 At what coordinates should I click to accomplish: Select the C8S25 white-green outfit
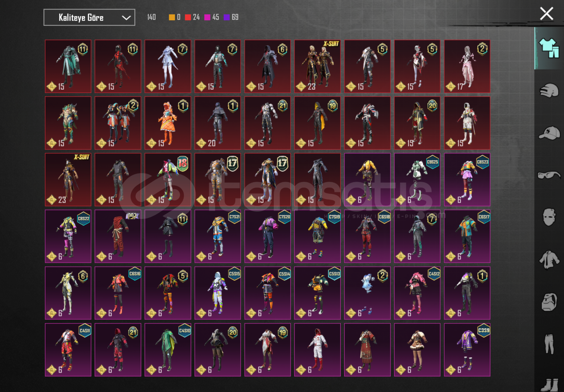pos(417,180)
